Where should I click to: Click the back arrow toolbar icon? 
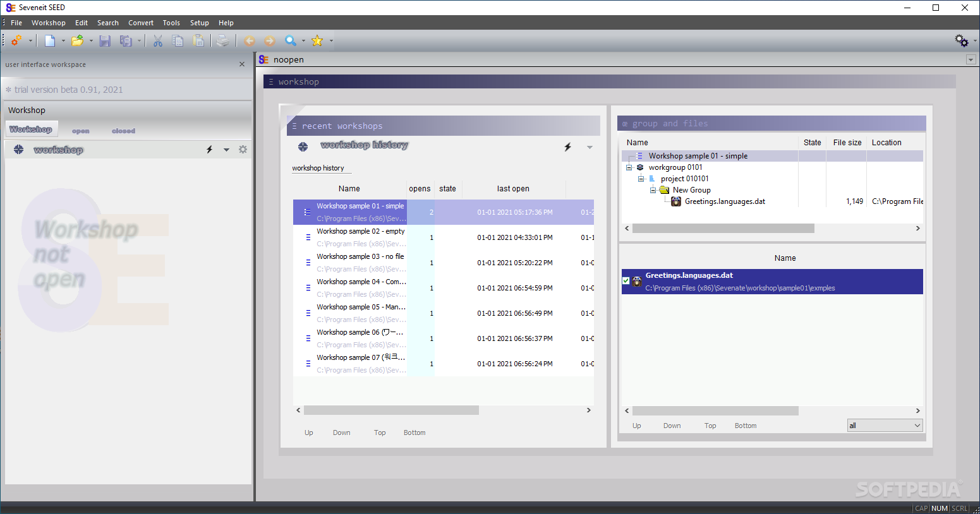(x=250, y=40)
